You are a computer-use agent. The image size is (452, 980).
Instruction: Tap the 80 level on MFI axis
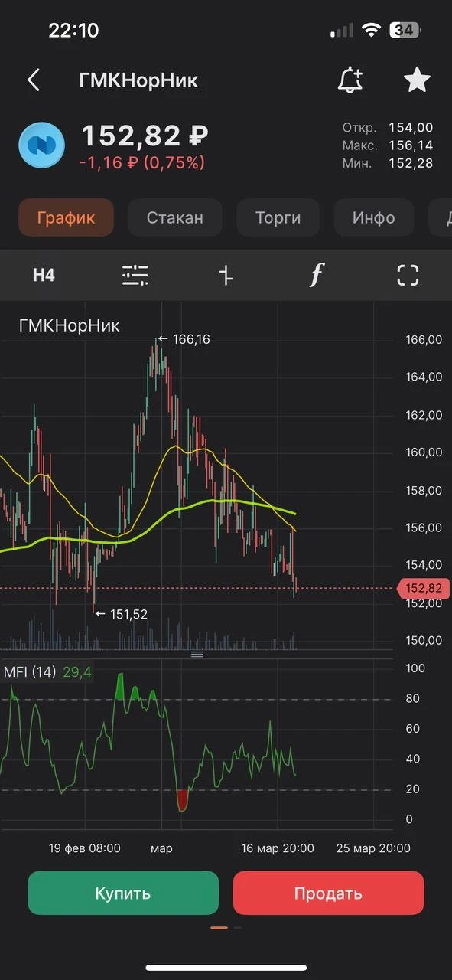pyautogui.click(x=413, y=698)
